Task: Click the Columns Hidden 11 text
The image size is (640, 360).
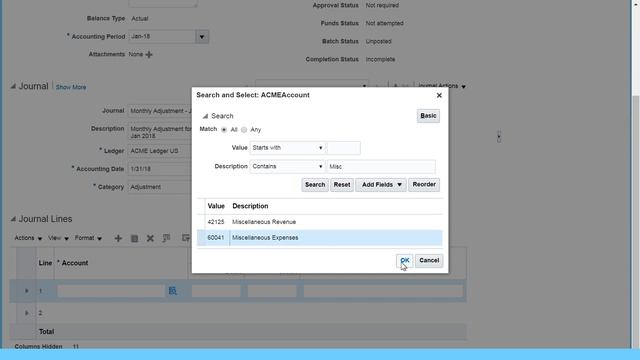Action: click(47, 347)
